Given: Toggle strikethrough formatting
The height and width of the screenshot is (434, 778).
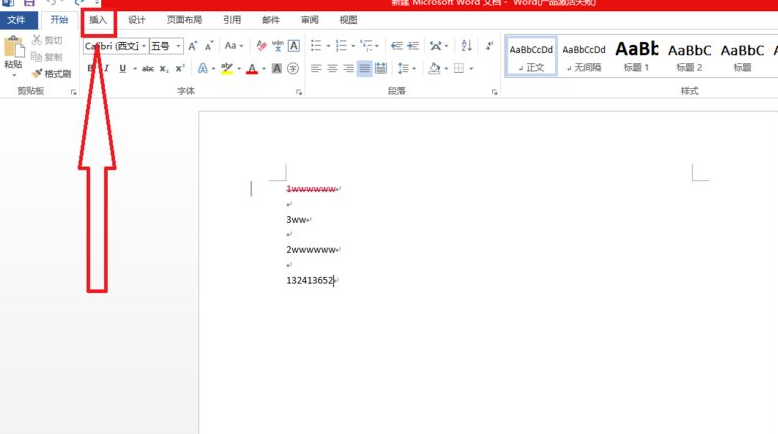Looking at the screenshot, I should pos(148,69).
